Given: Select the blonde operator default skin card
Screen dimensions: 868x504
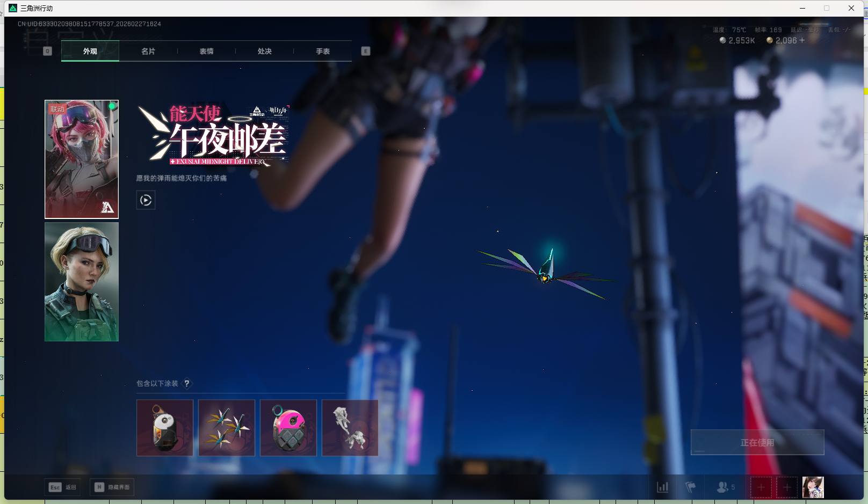Looking at the screenshot, I should click(82, 282).
